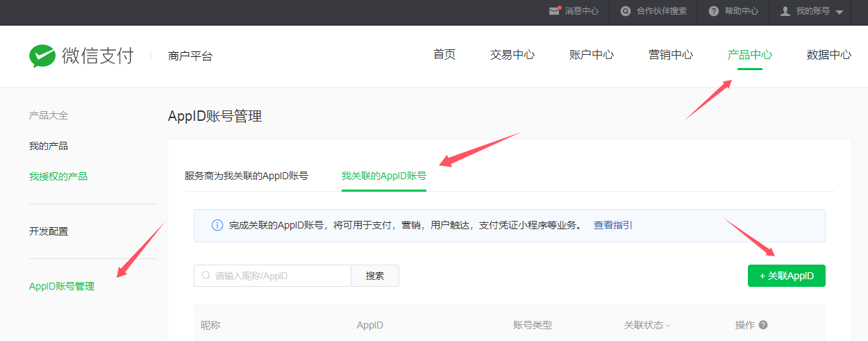Click the blue info icon in notice banner
This screenshot has height=341, width=868.
point(217,226)
